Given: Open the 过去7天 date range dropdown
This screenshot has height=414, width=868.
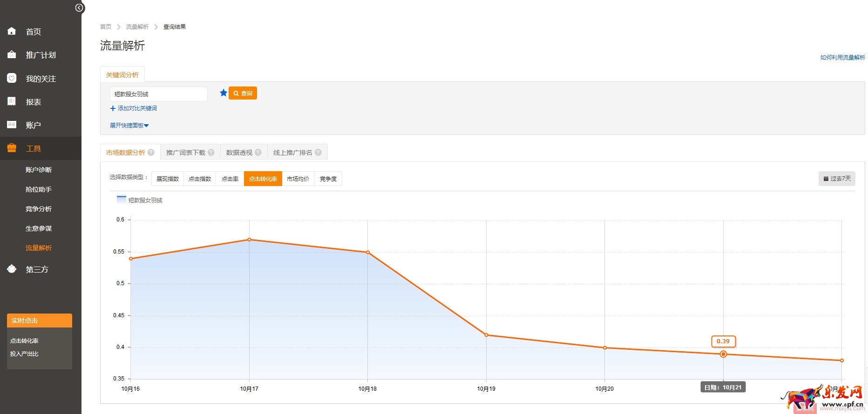Looking at the screenshot, I should (x=837, y=179).
